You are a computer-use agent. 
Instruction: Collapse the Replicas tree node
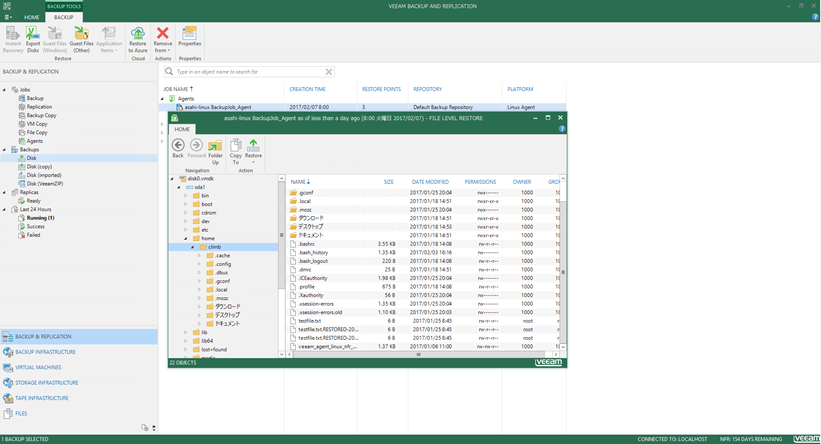[x=5, y=192]
